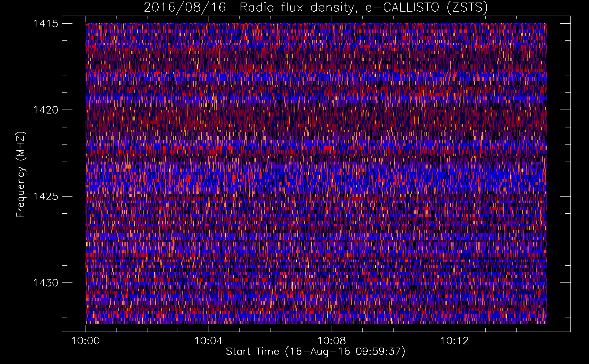Click the 'e-CALLISTO (ZSTS)' station label
Viewport: 589px width, 364px height.
tap(427, 8)
